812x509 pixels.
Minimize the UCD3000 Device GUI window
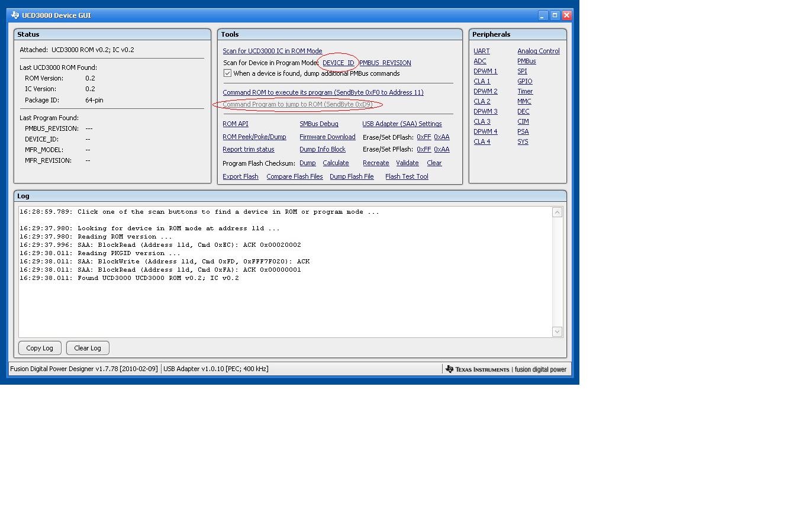pyautogui.click(x=543, y=15)
